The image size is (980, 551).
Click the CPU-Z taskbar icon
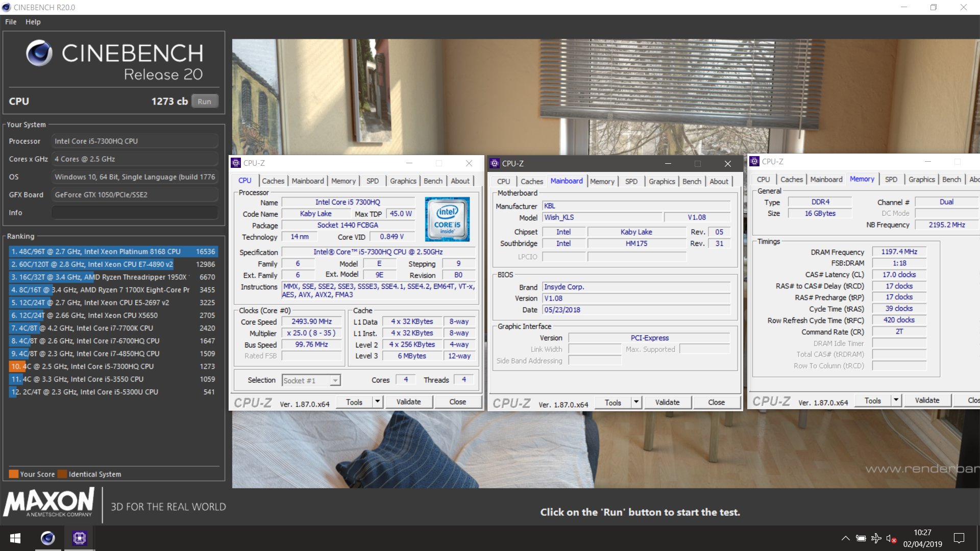[x=80, y=538]
